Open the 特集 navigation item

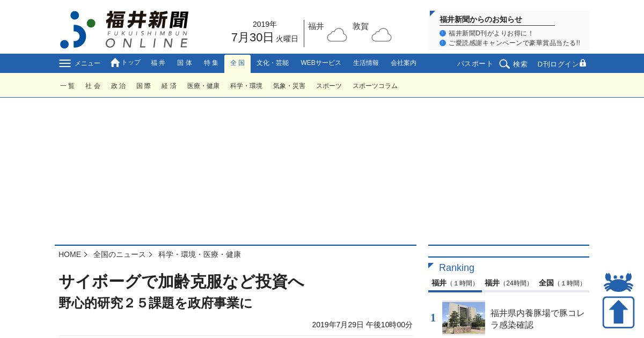[x=211, y=63]
